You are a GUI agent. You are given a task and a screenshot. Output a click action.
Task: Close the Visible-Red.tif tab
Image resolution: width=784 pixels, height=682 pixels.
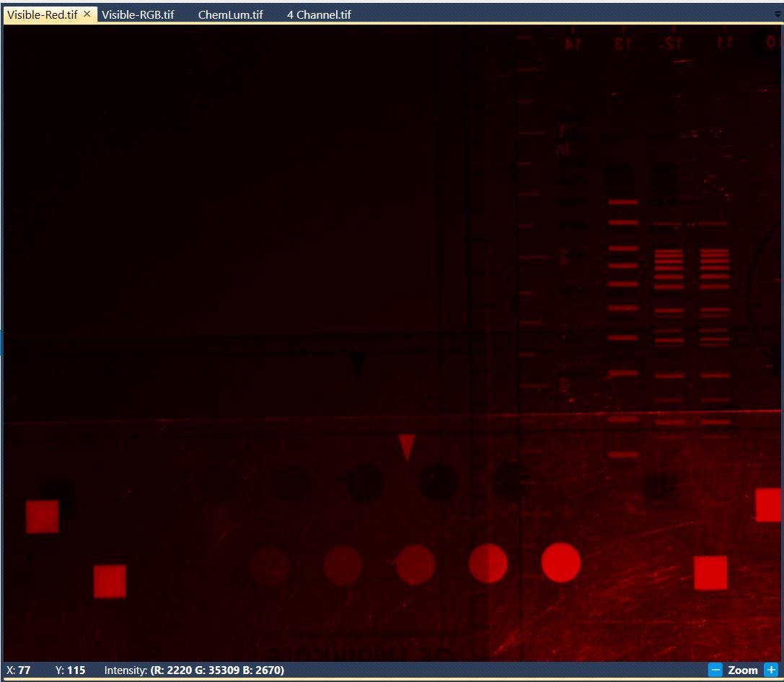coord(87,14)
